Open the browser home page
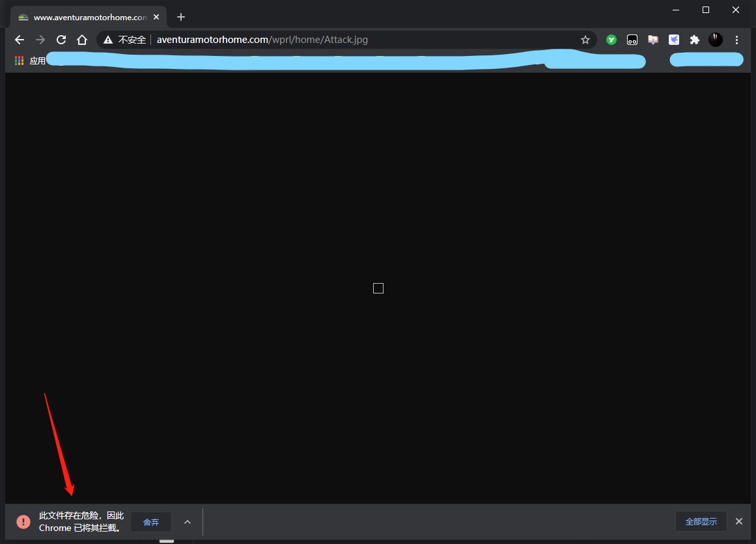Image resolution: width=756 pixels, height=544 pixels. [x=82, y=40]
